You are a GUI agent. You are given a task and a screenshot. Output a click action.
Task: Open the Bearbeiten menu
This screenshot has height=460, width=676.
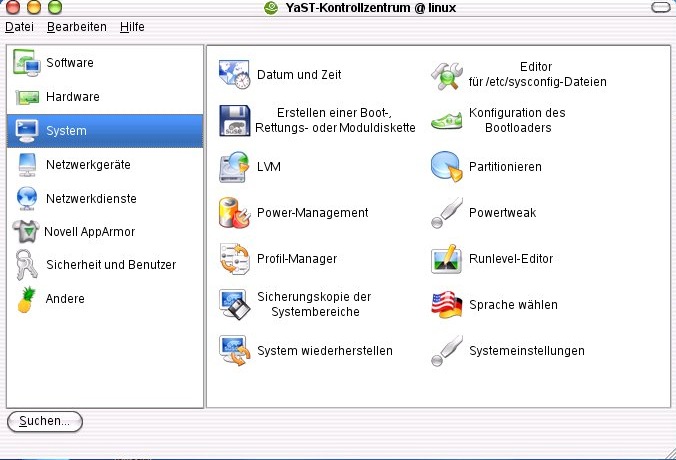pos(77,27)
